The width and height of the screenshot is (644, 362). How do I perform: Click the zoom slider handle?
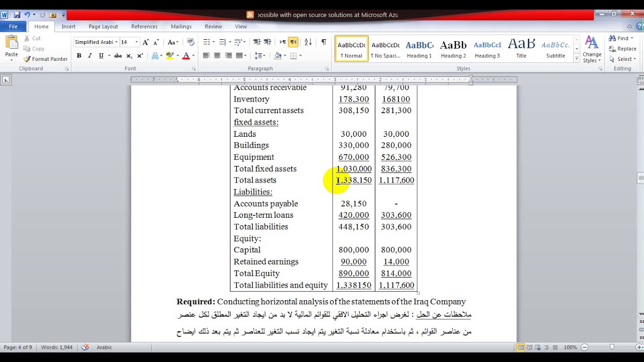612,347
